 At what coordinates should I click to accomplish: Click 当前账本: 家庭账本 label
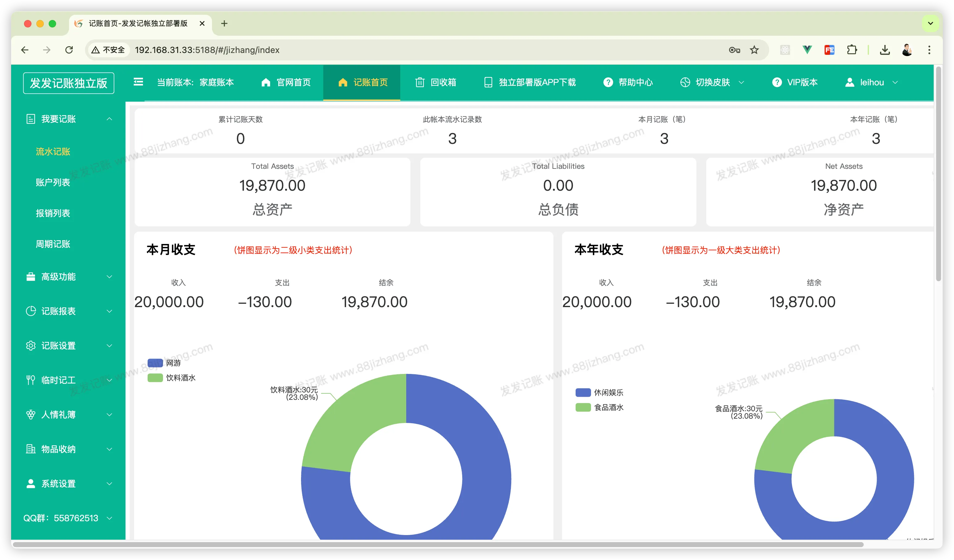click(x=195, y=83)
